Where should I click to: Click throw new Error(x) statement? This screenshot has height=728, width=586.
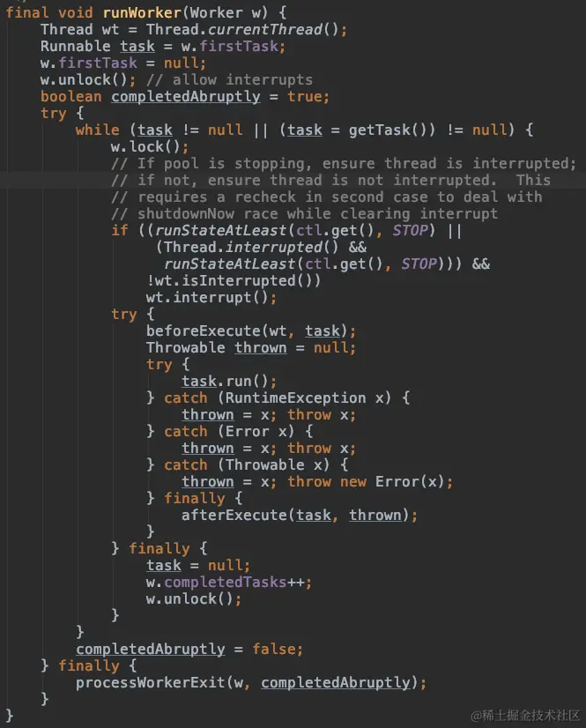(x=370, y=481)
